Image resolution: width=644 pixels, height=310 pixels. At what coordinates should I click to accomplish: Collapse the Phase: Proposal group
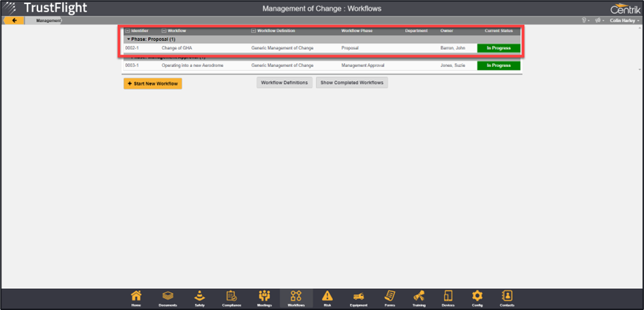(x=128, y=39)
